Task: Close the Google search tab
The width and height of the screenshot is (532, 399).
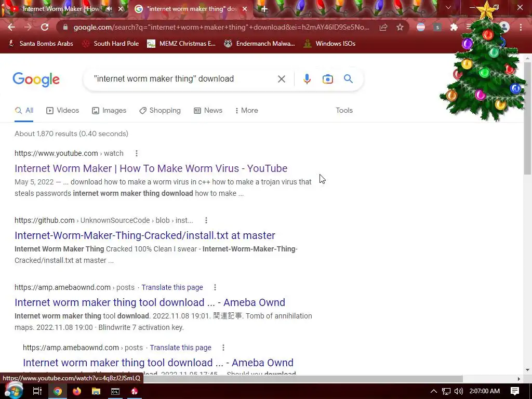Action: click(x=245, y=9)
